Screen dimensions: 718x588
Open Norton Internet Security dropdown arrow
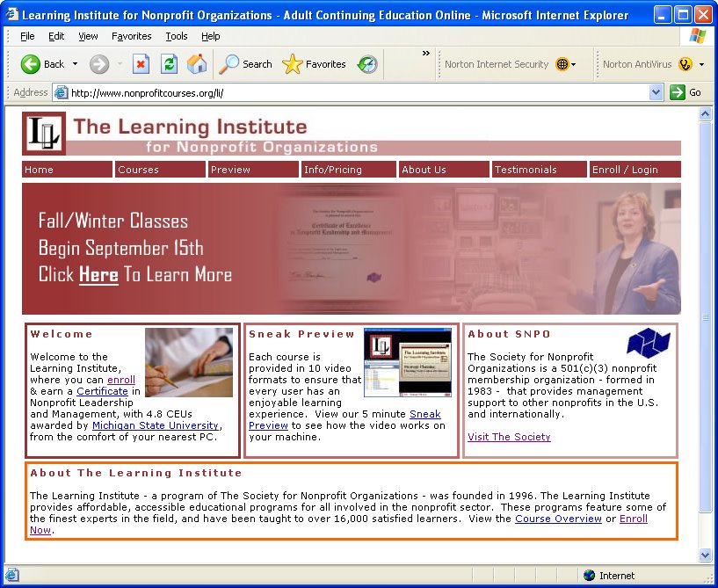(573, 64)
